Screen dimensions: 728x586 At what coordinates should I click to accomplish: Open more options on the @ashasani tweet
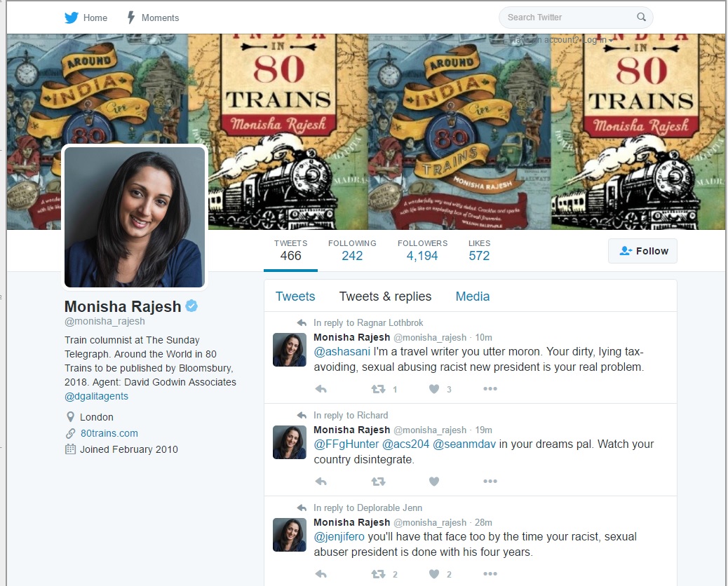coord(490,388)
